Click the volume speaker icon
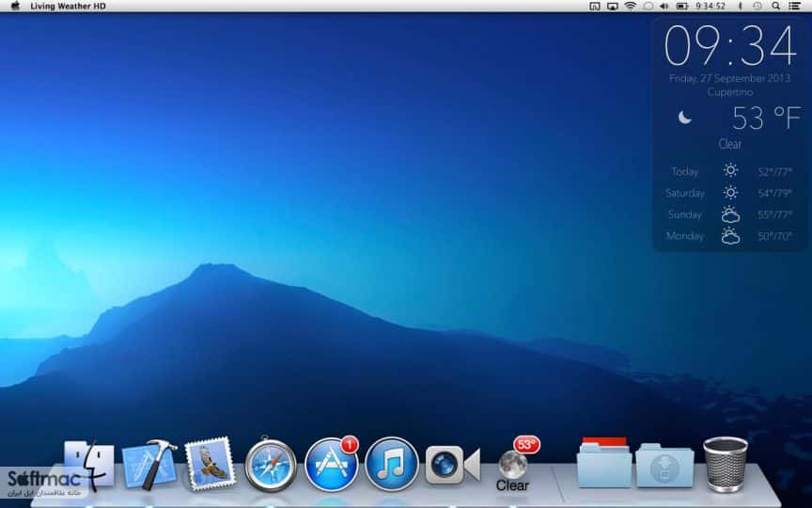 coord(664,6)
